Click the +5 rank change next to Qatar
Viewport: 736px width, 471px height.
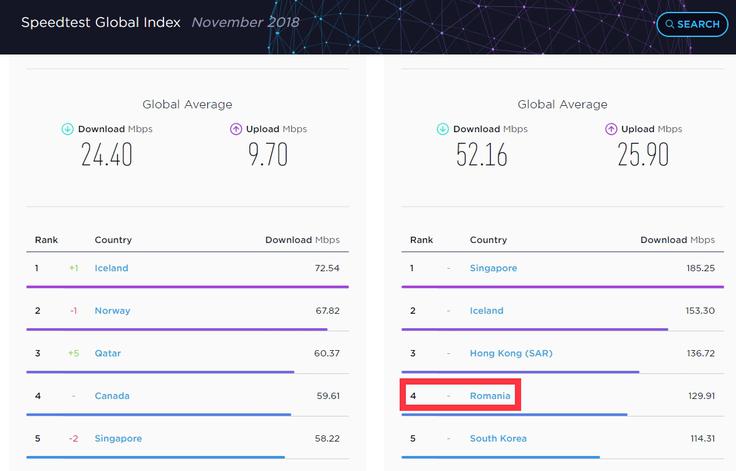tap(74, 354)
